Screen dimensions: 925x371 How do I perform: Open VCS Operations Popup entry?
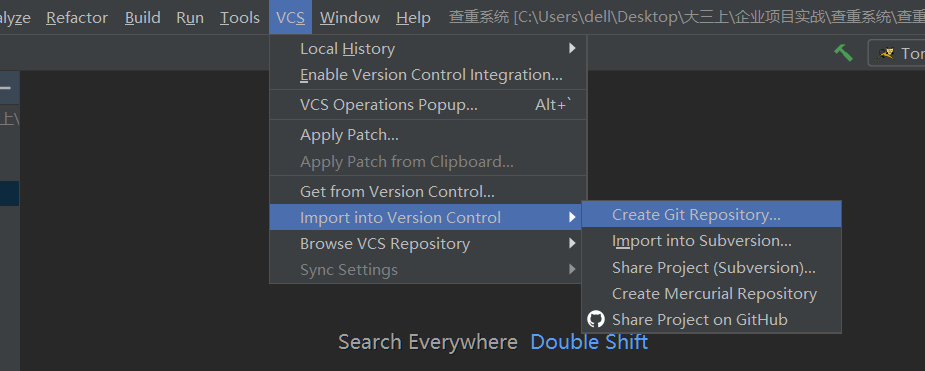tap(428, 105)
